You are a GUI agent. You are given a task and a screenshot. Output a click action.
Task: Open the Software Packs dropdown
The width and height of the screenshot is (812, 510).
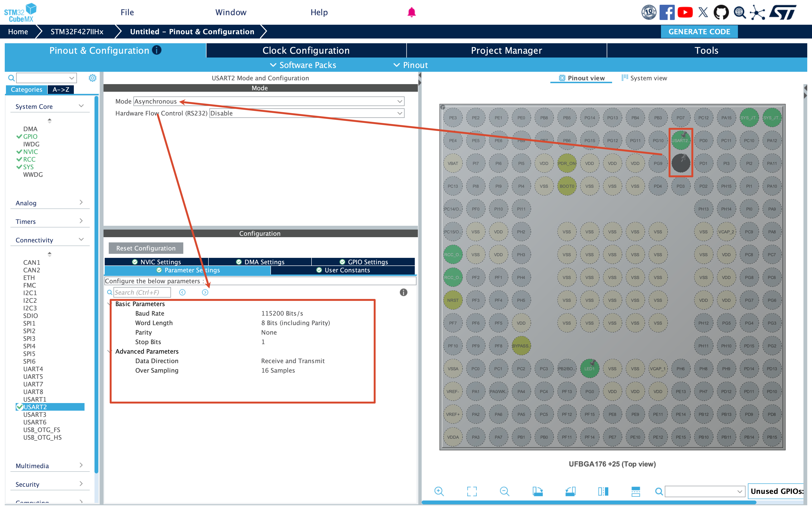[x=303, y=65]
